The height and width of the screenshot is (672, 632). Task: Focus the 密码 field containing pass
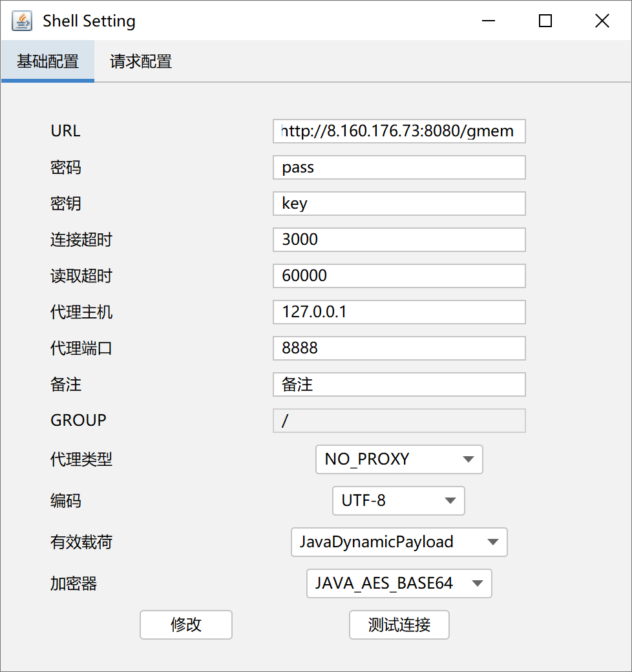[x=399, y=167]
